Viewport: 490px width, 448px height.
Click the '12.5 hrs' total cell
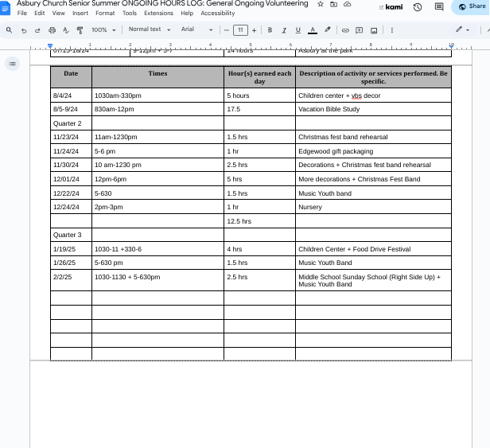click(x=259, y=221)
